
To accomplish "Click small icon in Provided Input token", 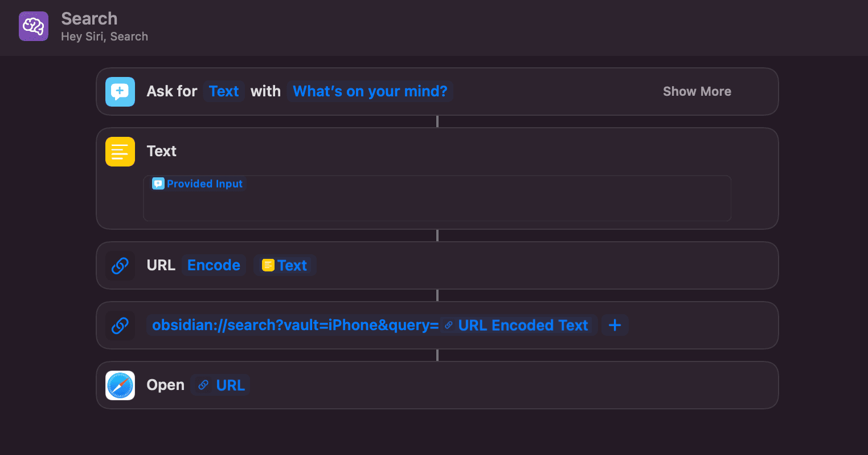I will tap(158, 184).
